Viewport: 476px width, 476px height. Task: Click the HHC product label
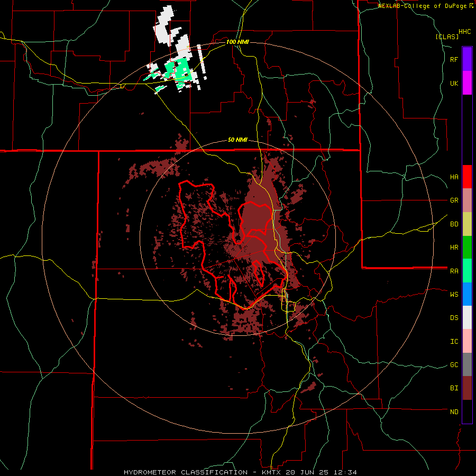465,32
